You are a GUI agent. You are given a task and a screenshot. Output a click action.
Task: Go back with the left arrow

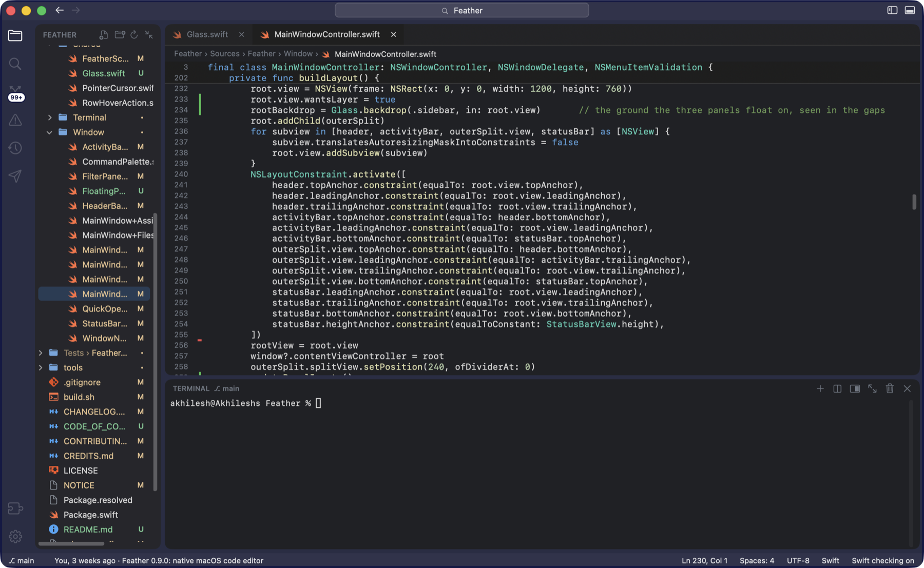point(60,10)
